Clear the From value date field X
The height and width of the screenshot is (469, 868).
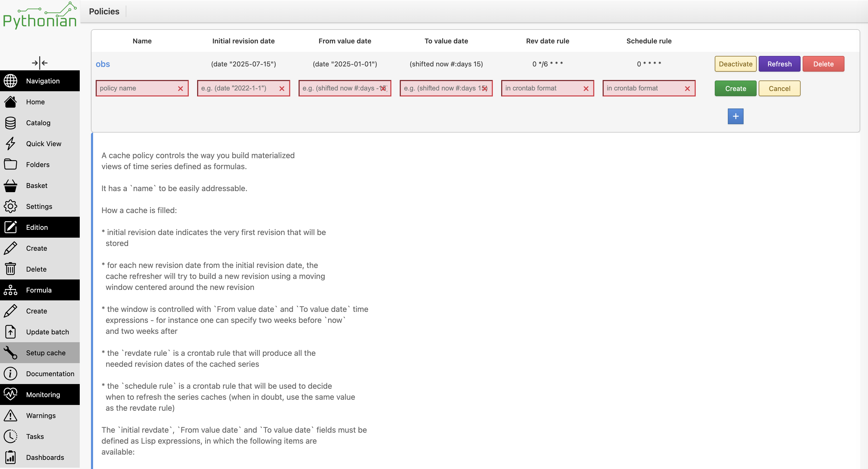(383, 88)
